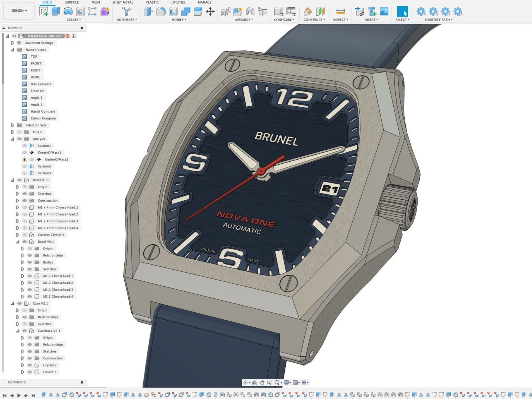Hide the Bezel V1:1 component

point(20,180)
